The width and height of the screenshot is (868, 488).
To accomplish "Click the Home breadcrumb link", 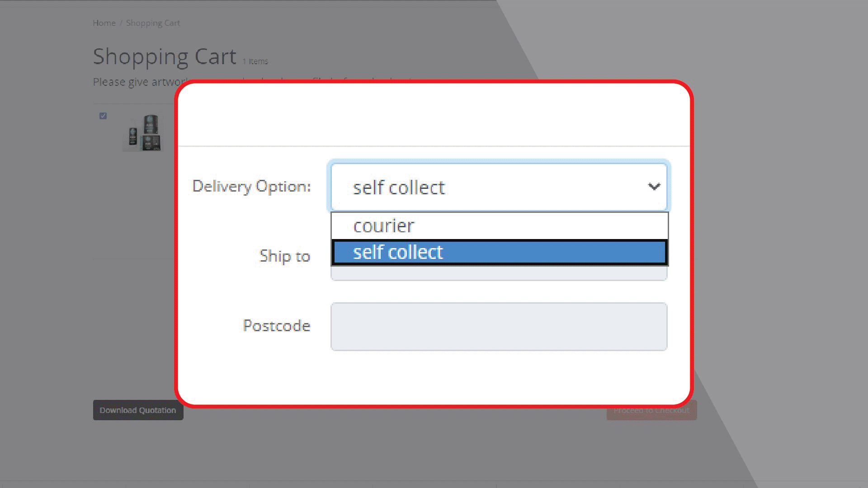I will click(104, 23).
